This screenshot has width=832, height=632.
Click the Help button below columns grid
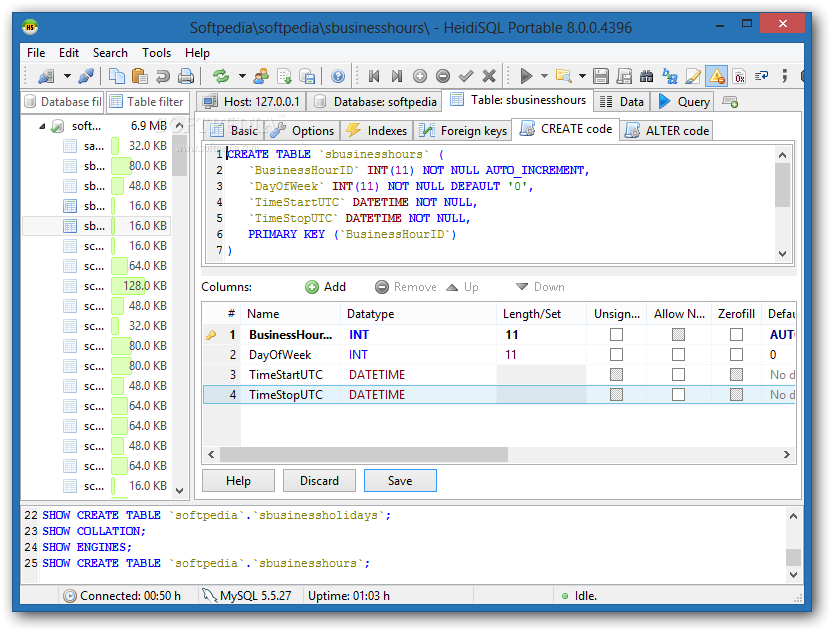pyautogui.click(x=238, y=481)
